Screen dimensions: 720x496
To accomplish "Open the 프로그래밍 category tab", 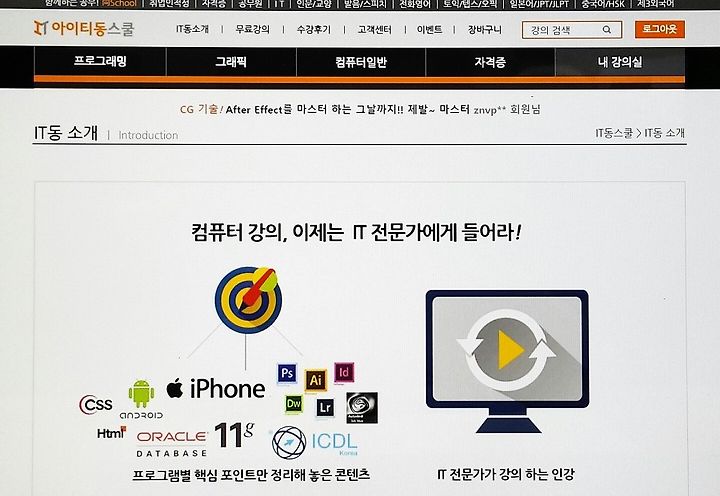I will click(100, 61).
